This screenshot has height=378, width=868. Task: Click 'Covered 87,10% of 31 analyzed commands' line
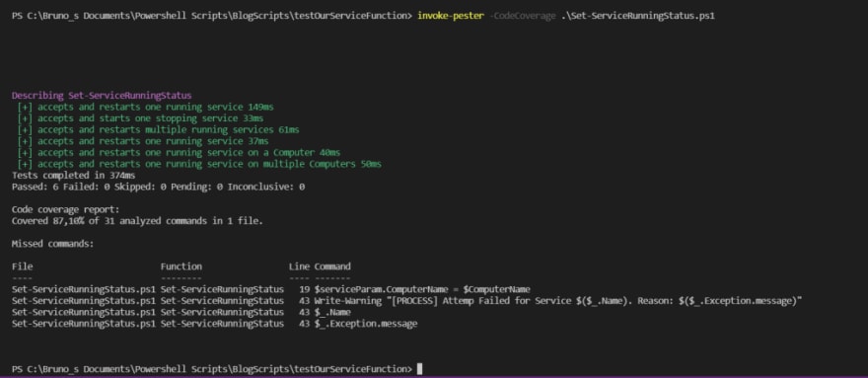pos(137,221)
